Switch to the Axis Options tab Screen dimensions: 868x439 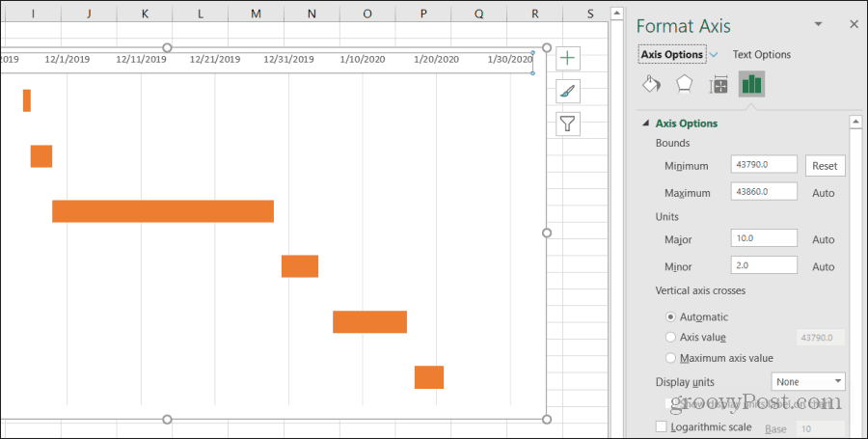(x=672, y=54)
